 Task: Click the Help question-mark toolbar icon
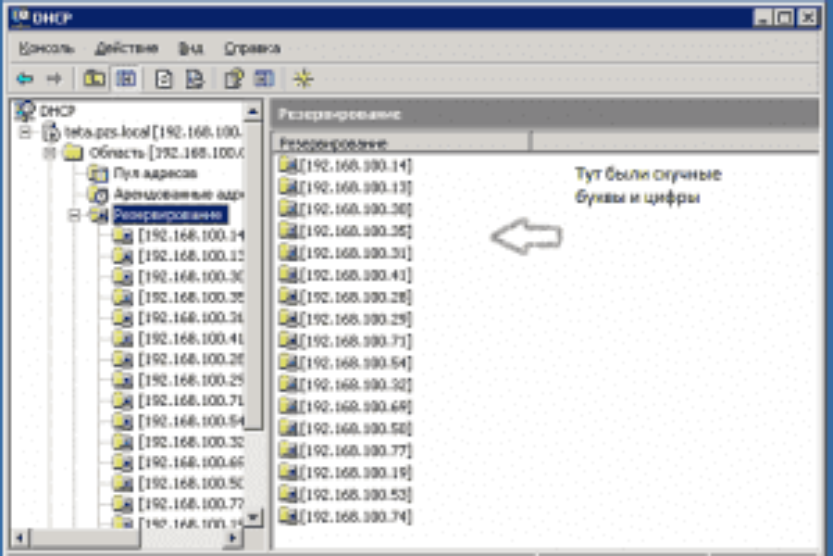(x=234, y=79)
